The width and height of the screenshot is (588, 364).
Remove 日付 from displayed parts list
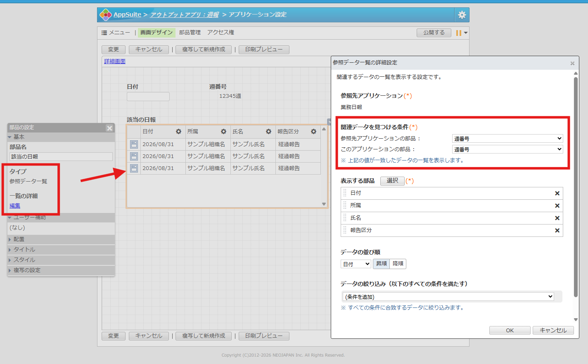point(557,193)
